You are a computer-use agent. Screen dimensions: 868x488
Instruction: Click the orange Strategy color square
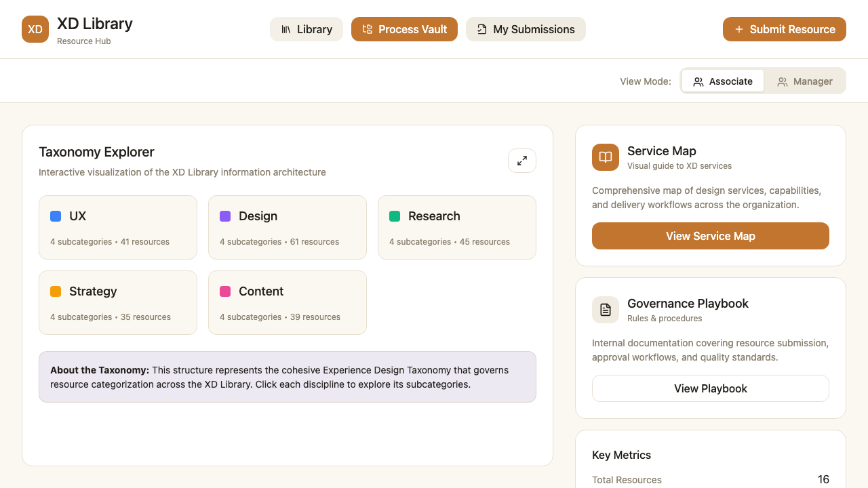56,291
